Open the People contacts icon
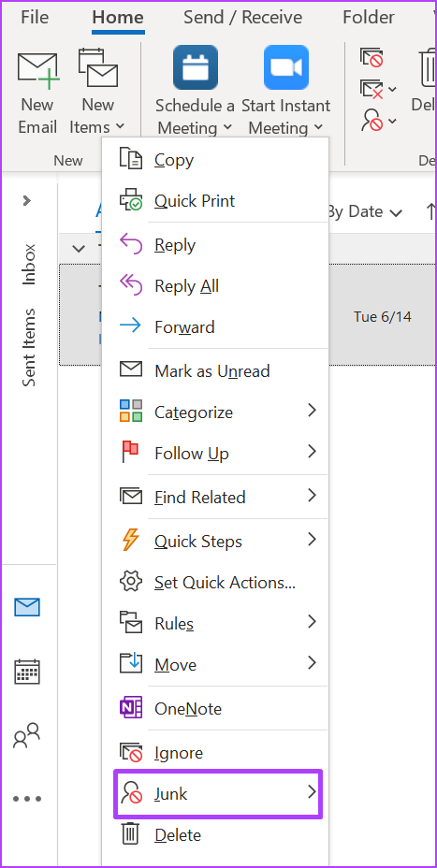 27,736
